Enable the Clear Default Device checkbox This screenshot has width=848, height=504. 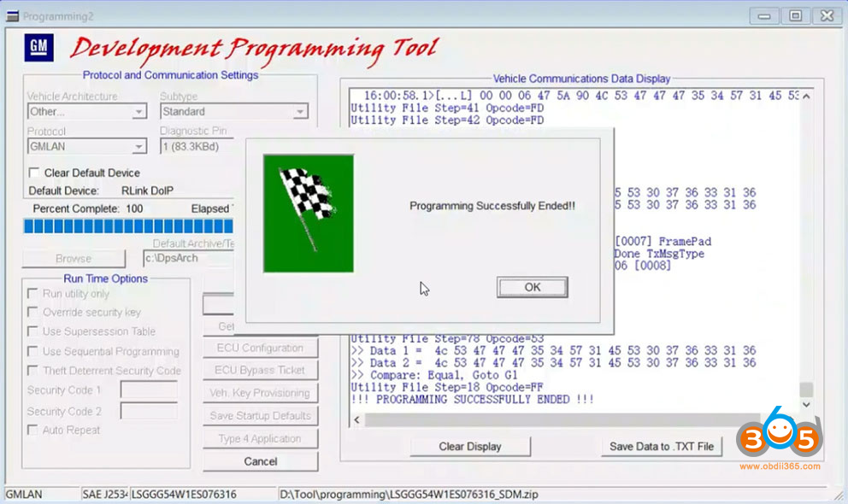[x=34, y=173]
